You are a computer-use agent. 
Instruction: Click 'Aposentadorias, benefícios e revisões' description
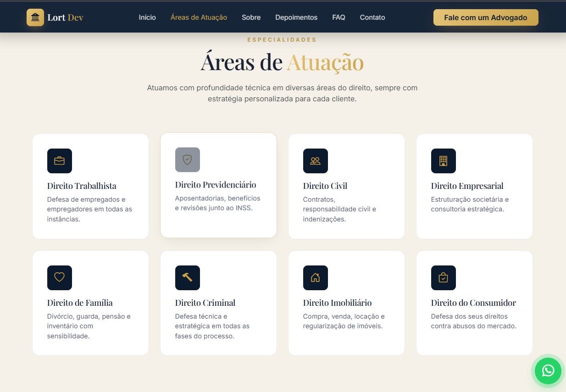(217, 203)
